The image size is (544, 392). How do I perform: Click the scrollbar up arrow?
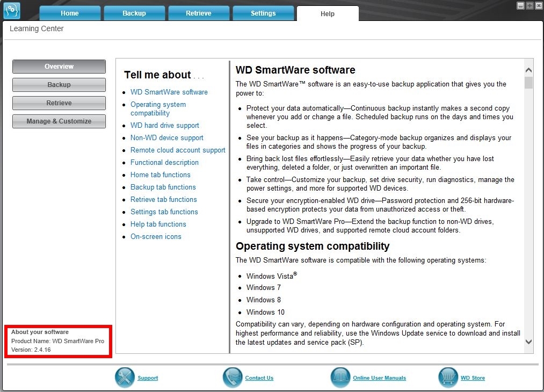528,70
